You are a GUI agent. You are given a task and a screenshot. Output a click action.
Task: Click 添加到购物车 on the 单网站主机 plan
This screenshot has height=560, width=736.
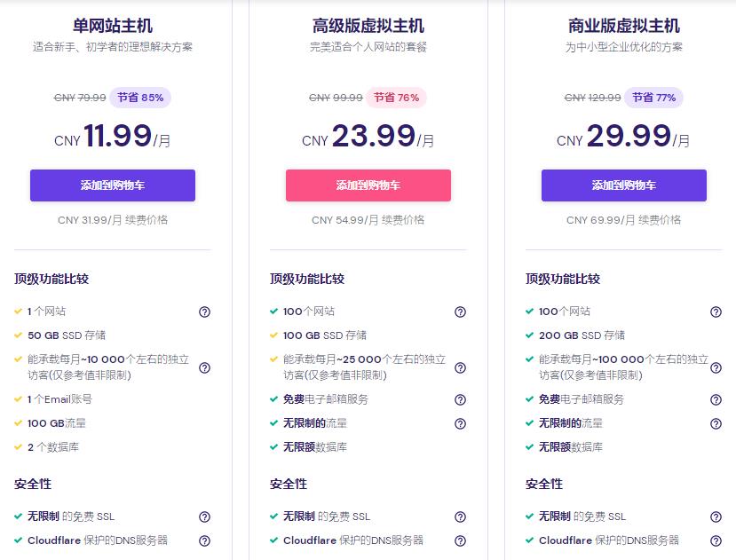[112, 185]
